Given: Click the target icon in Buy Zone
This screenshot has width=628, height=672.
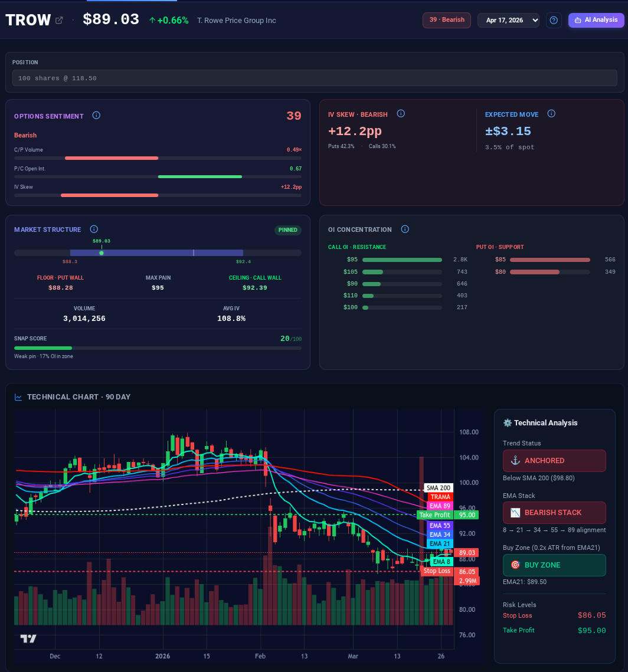Looking at the screenshot, I should (x=515, y=565).
